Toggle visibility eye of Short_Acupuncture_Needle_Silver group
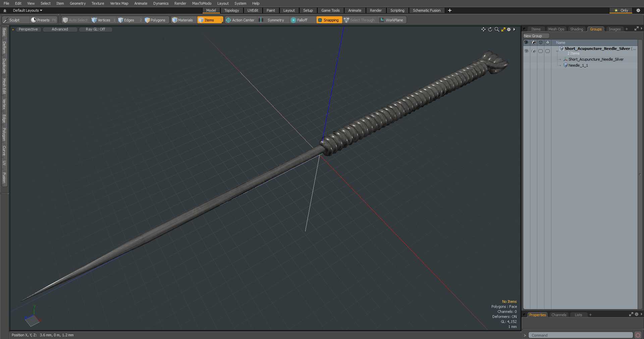 tap(526, 51)
